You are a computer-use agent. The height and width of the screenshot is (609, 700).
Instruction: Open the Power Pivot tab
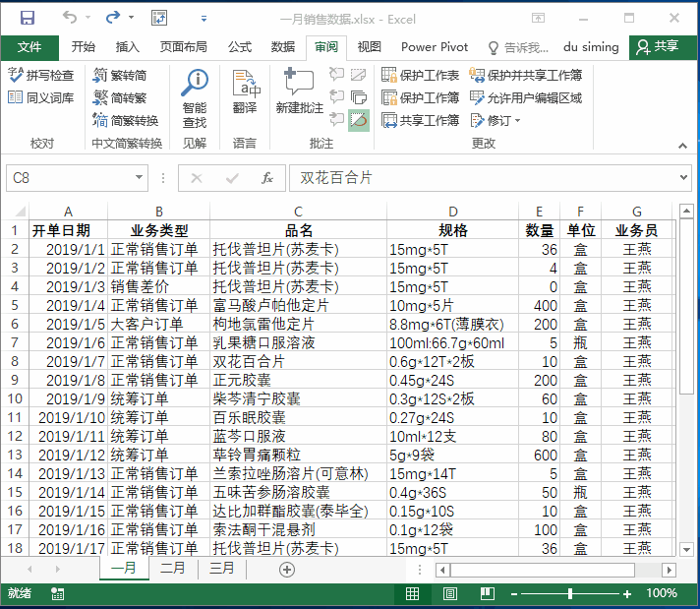[435, 47]
